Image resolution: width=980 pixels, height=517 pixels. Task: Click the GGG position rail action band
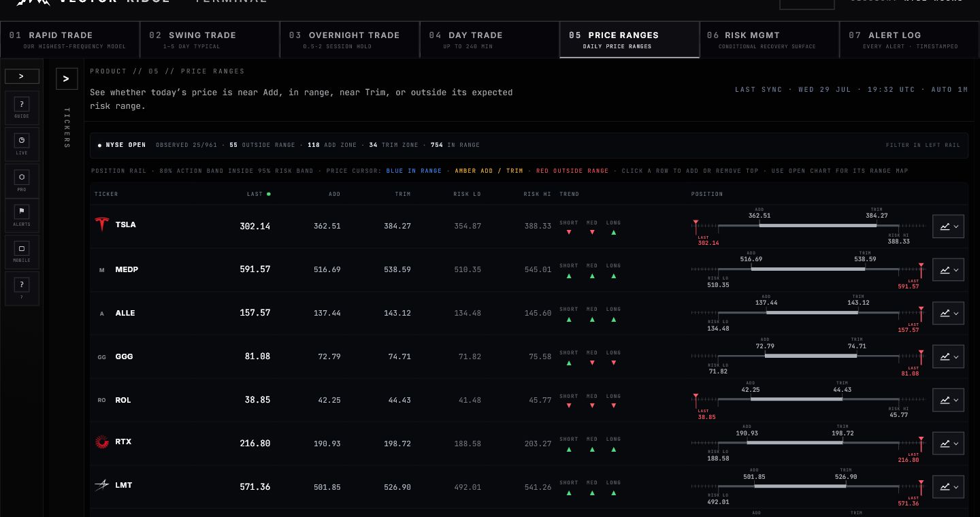811,356
